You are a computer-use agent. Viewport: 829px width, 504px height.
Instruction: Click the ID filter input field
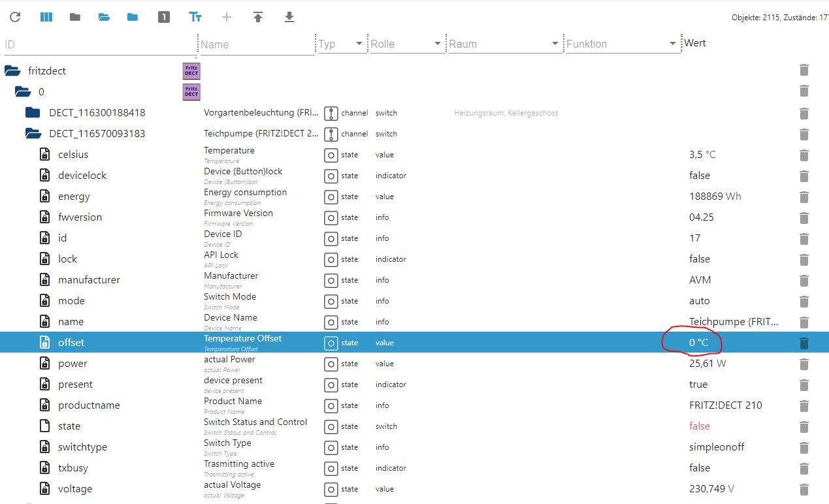pyautogui.click(x=98, y=44)
